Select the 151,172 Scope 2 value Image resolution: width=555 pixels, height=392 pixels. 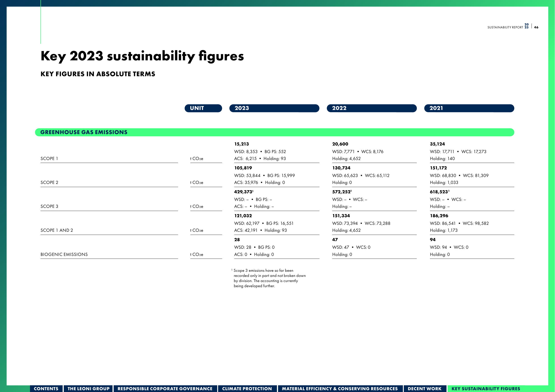tap(438, 168)
